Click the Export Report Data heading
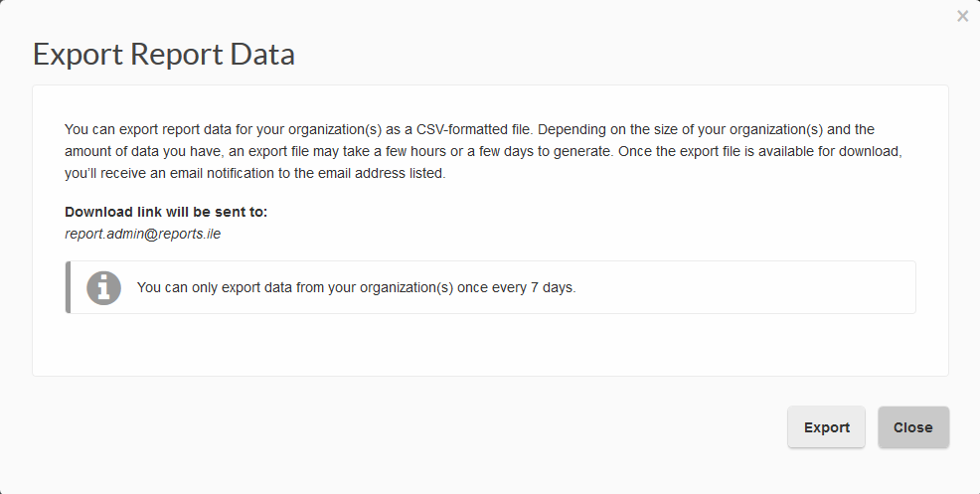The height and width of the screenshot is (494, 980). (164, 54)
